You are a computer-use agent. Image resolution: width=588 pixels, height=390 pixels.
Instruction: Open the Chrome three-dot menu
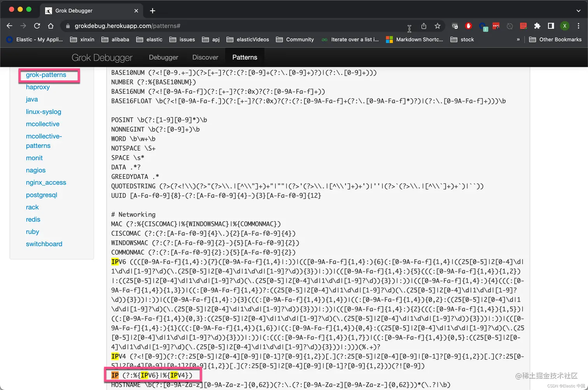(x=578, y=26)
